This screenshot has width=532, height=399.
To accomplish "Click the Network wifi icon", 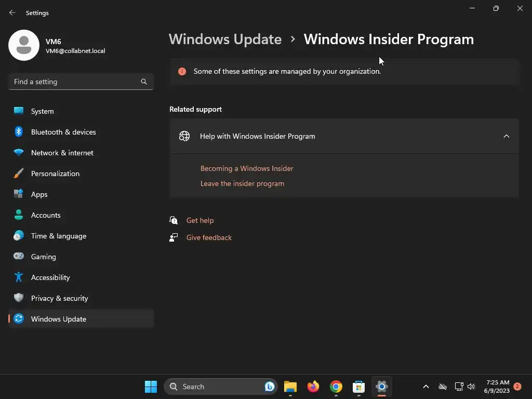I will (x=19, y=152).
